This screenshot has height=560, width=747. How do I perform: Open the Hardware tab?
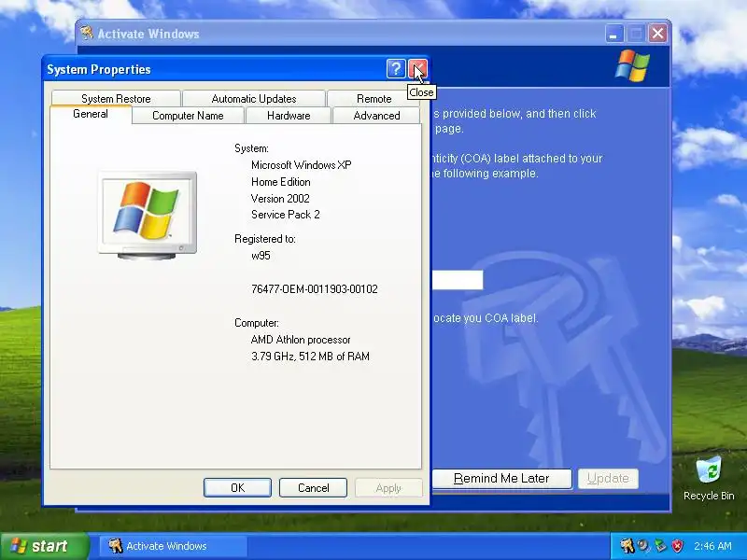[x=289, y=116]
